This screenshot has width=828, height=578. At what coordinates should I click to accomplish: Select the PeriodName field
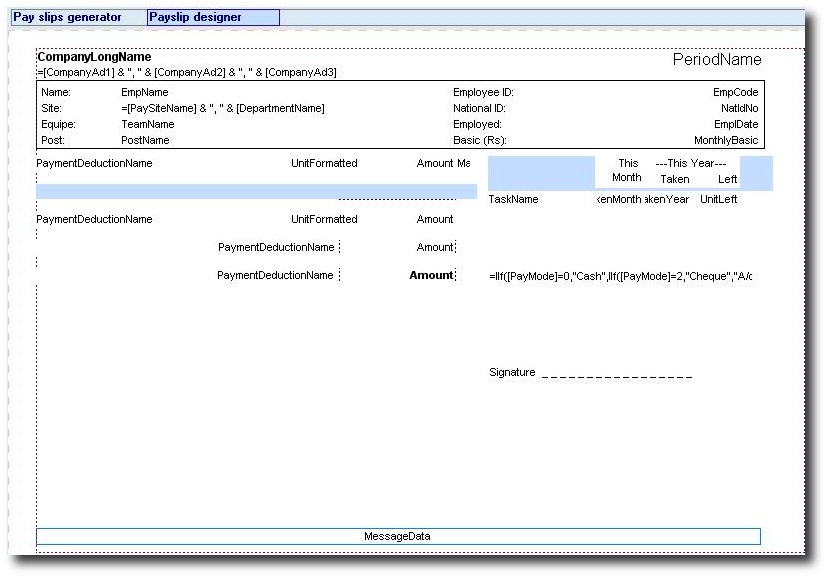click(716, 60)
